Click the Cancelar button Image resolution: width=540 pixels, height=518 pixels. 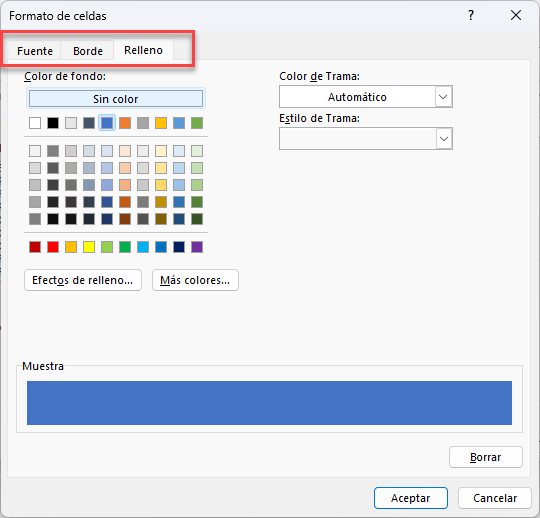pyautogui.click(x=495, y=498)
